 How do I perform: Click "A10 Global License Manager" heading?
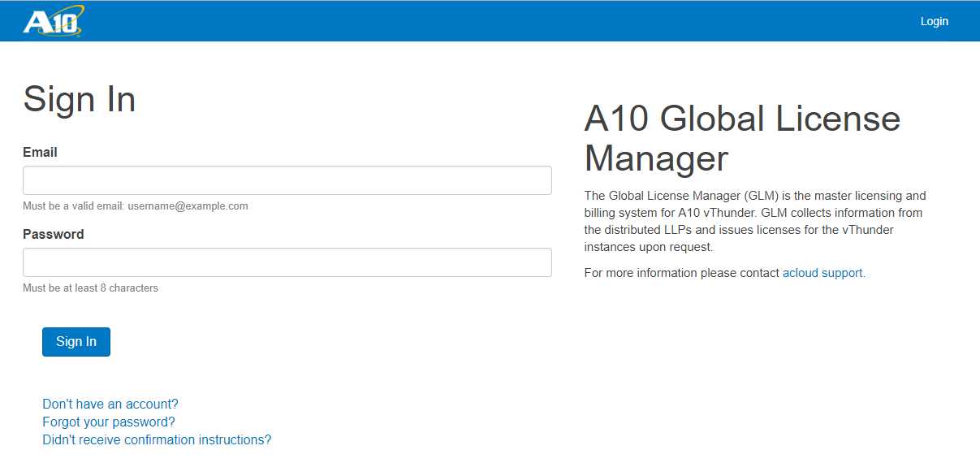pos(742,139)
